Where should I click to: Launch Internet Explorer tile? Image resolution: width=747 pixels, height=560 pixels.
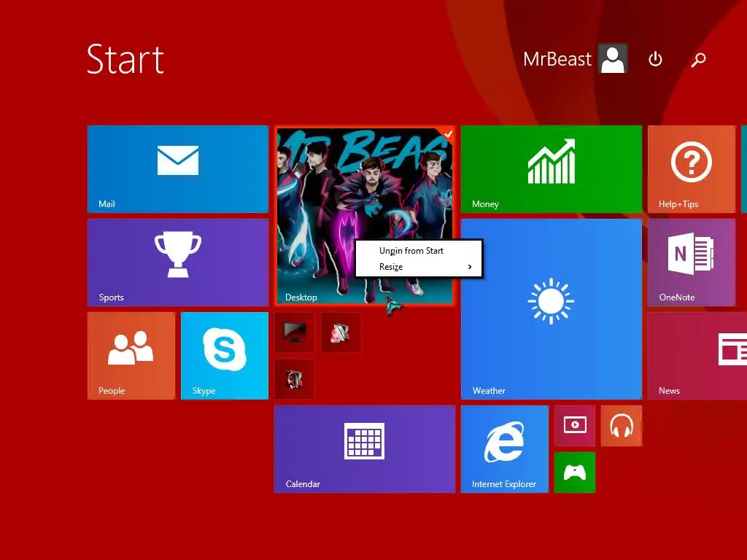505,449
